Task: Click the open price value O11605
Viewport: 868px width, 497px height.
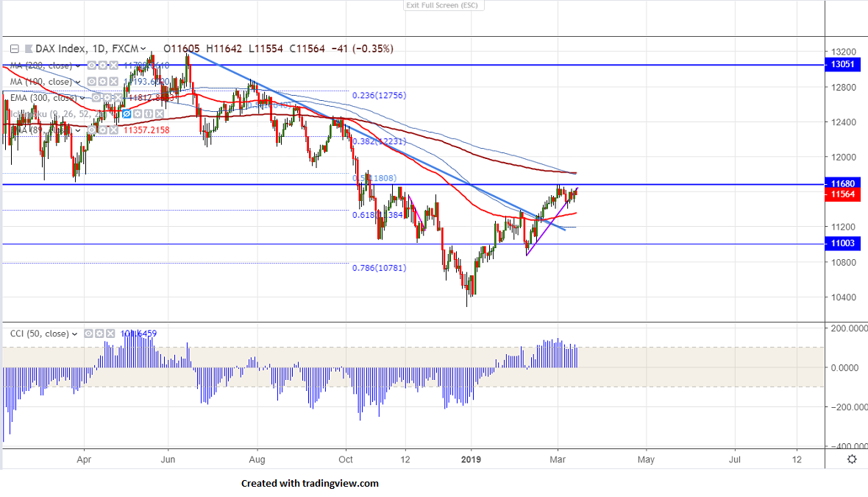Action: (182, 49)
